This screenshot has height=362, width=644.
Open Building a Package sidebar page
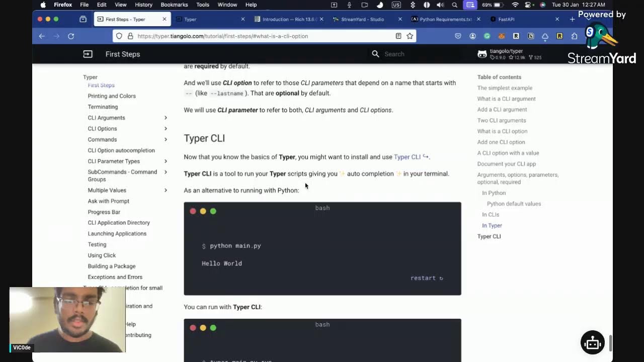[111, 266]
